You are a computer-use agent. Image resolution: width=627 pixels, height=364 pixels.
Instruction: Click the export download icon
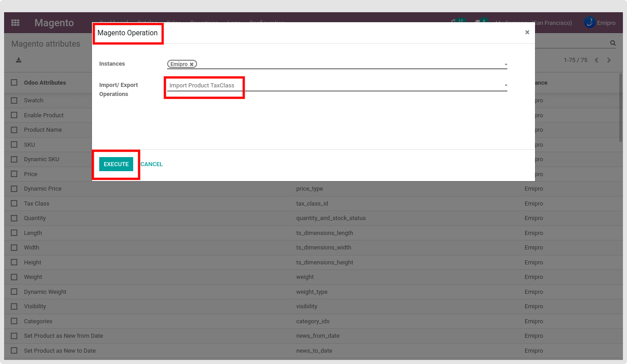19,60
